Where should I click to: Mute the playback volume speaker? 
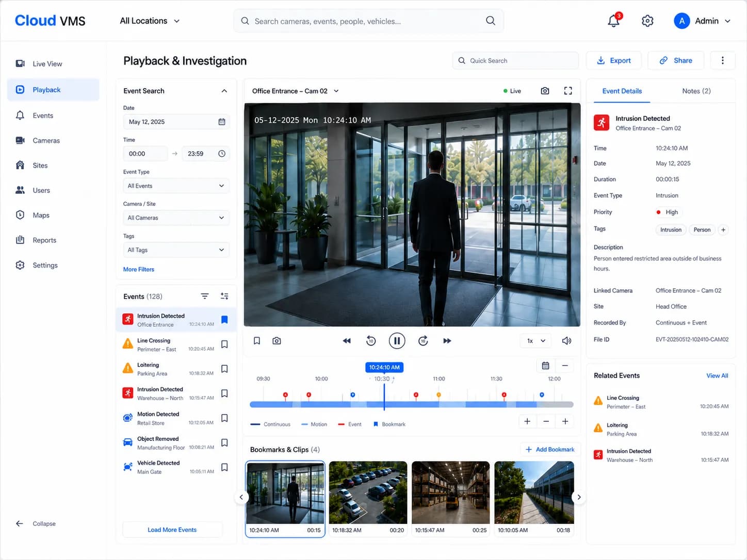(566, 341)
